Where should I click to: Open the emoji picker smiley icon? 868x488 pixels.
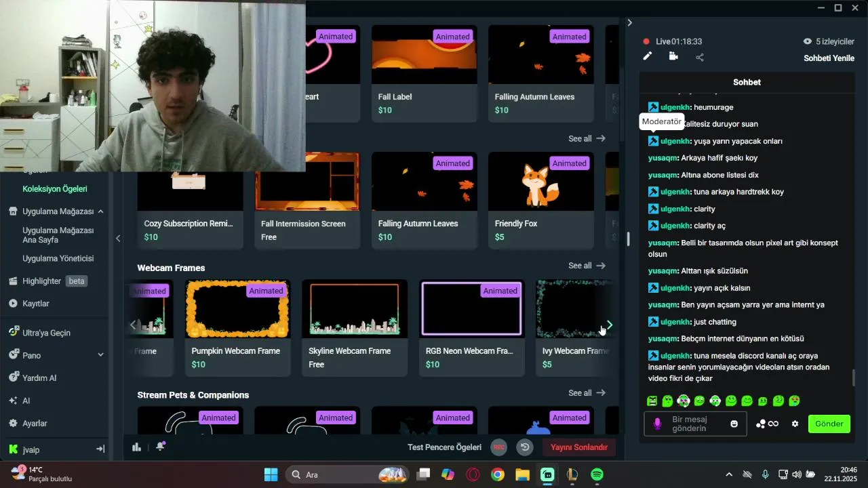(734, 424)
